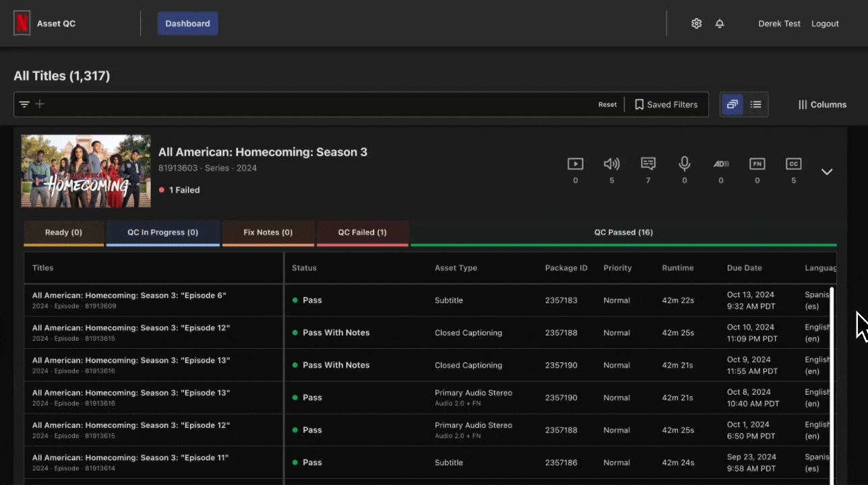Image resolution: width=868 pixels, height=485 pixels.
Task: Go to the Dashboard tab
Action: (x=187, y=24)
